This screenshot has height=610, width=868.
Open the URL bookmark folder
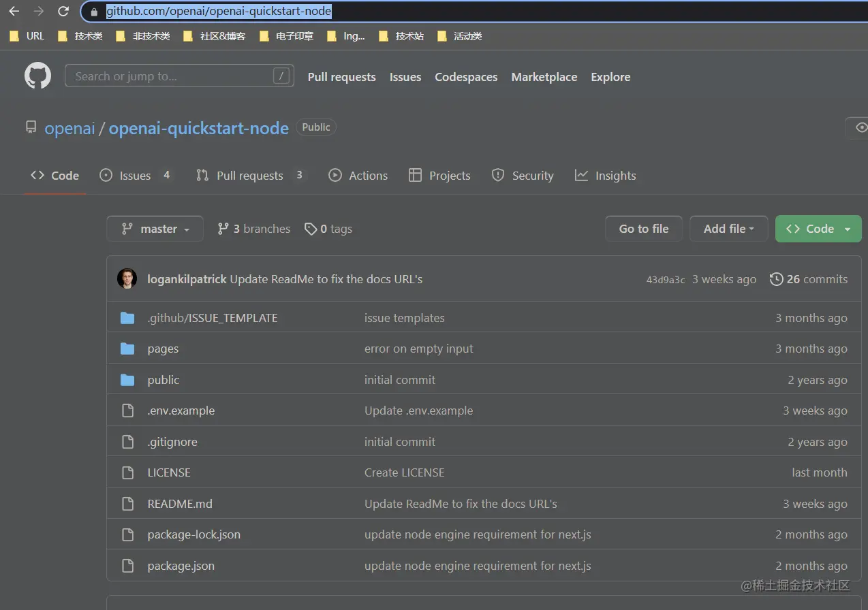pos(27,36)
